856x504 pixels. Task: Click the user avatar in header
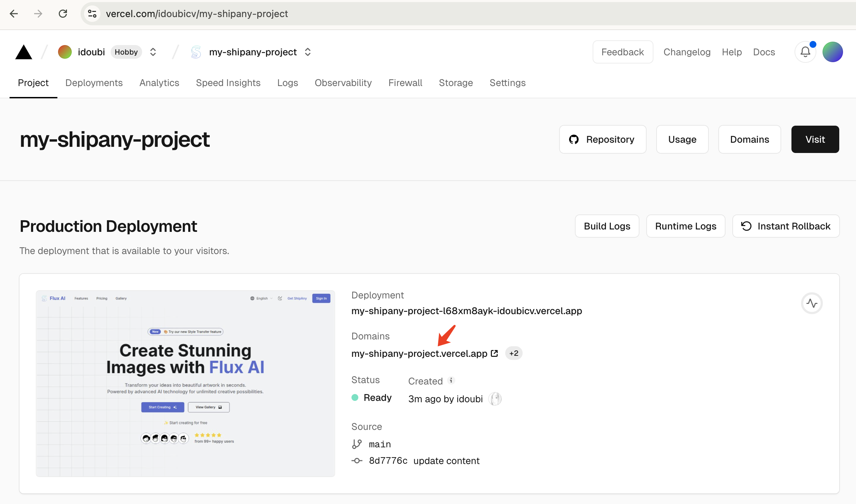[x=832, y=52]
